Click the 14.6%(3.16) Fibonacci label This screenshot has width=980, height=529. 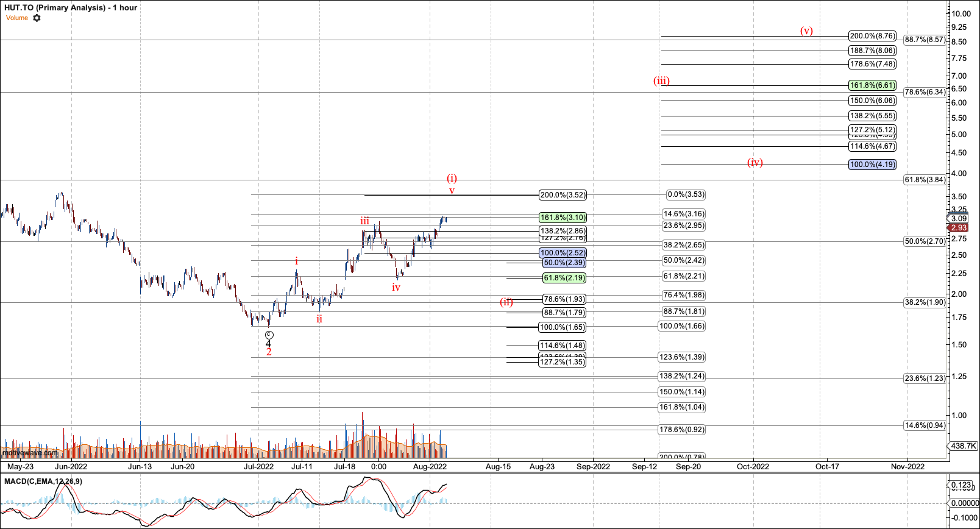point(684,214)
